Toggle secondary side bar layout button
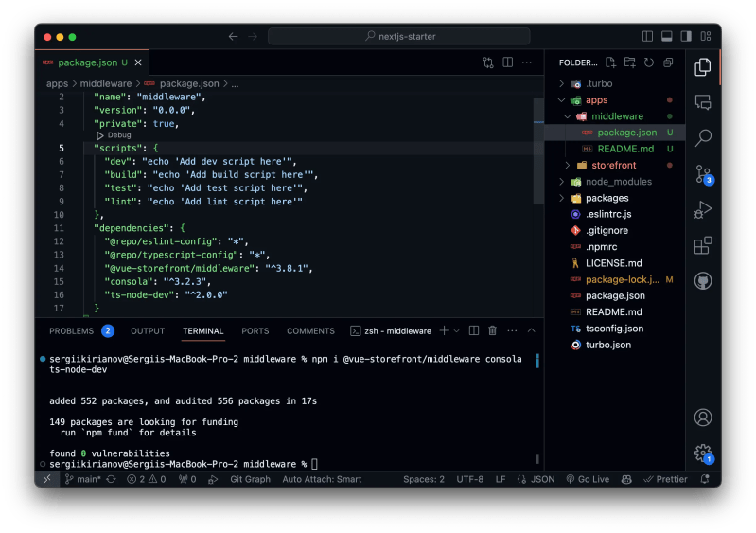Image resolution: width=756 pixels, height=533 pixels. tap(686, 36)
